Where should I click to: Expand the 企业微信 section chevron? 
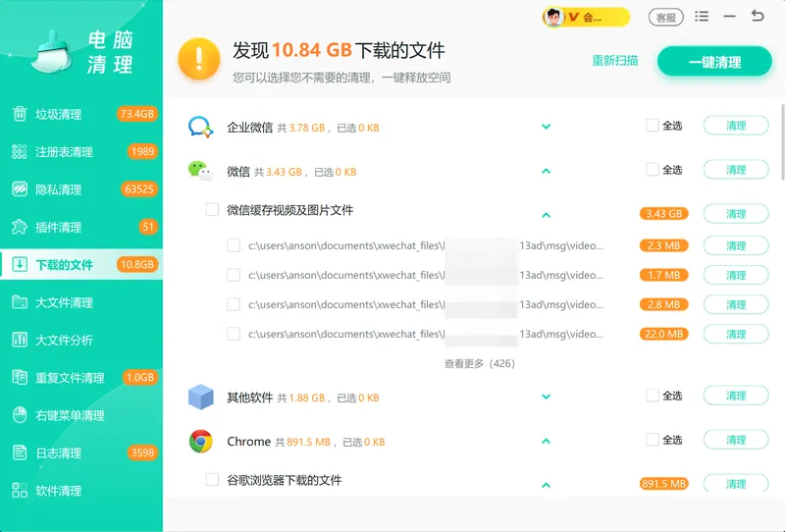[x=547, y=127]
